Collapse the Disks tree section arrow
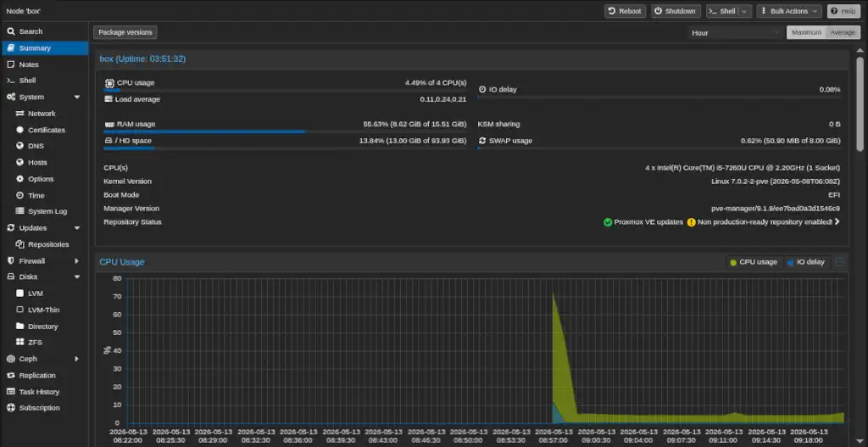 (x=77, y=277)
